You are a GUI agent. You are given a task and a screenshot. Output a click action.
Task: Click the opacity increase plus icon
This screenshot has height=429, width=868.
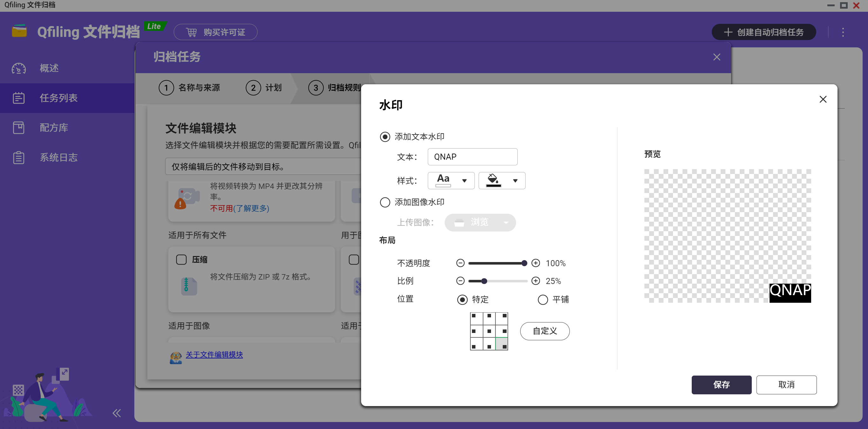[535, 263]
